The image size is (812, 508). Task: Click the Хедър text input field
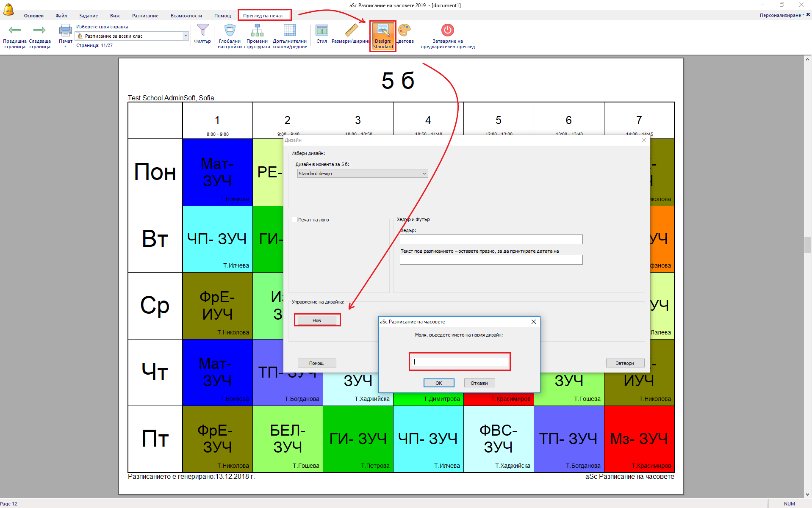(x=491, y=240)
